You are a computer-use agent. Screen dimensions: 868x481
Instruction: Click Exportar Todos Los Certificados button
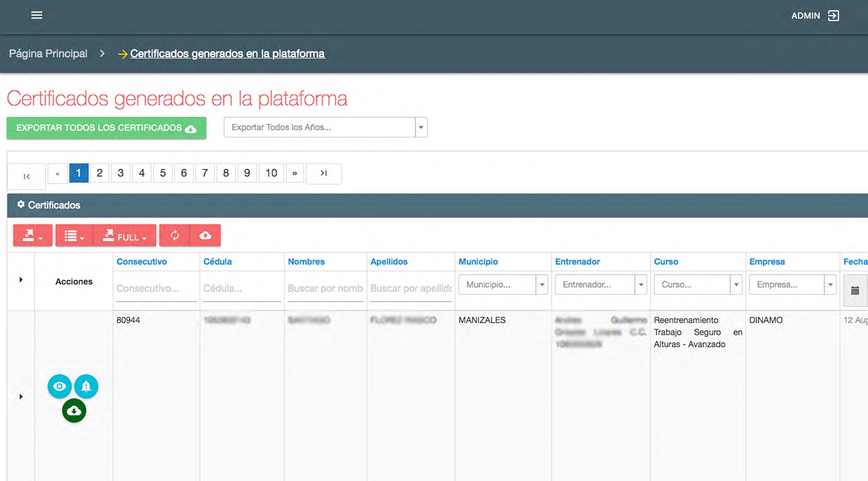tap(106, 128)
